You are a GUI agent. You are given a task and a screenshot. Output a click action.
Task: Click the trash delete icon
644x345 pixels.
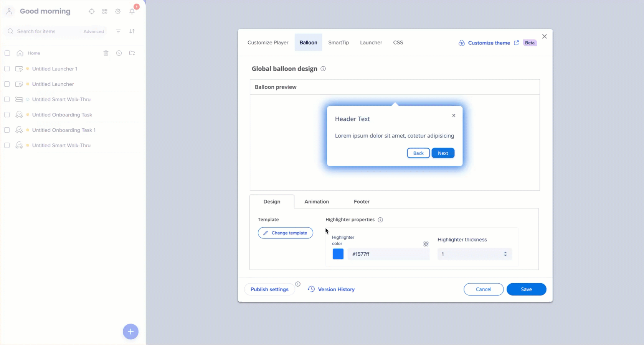click(x=106, y=53)
